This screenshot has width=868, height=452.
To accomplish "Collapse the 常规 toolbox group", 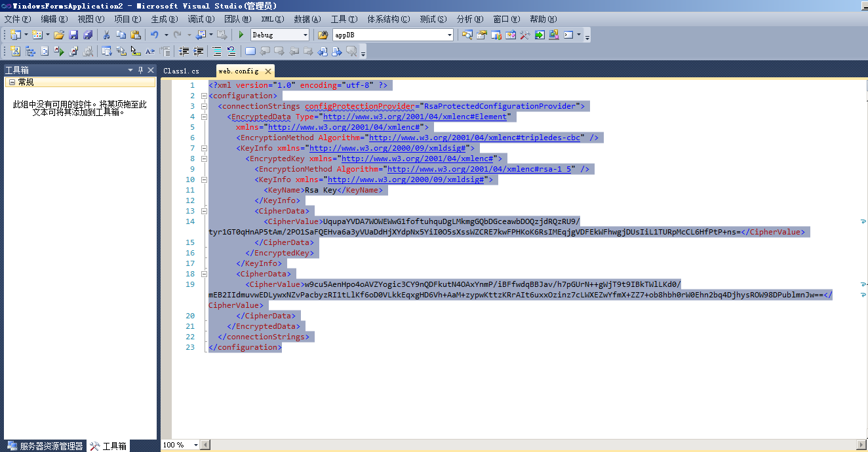I will [x=12, y=82].
